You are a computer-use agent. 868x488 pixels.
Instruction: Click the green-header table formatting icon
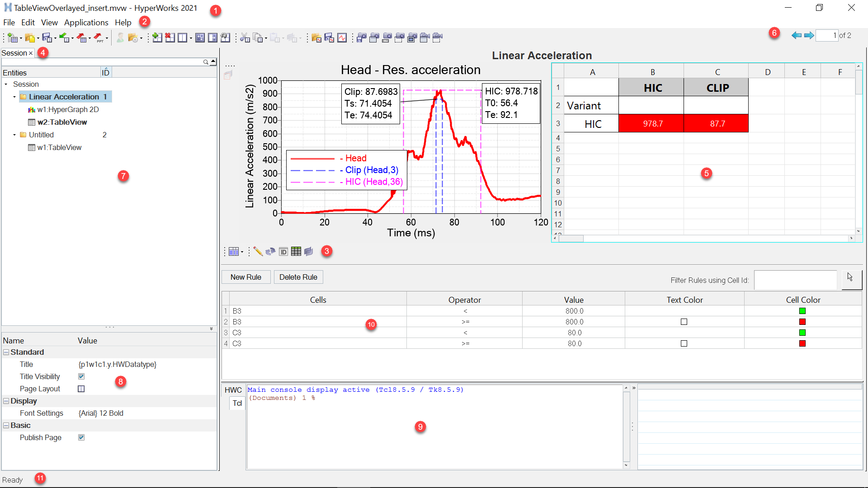coord(296,252)
